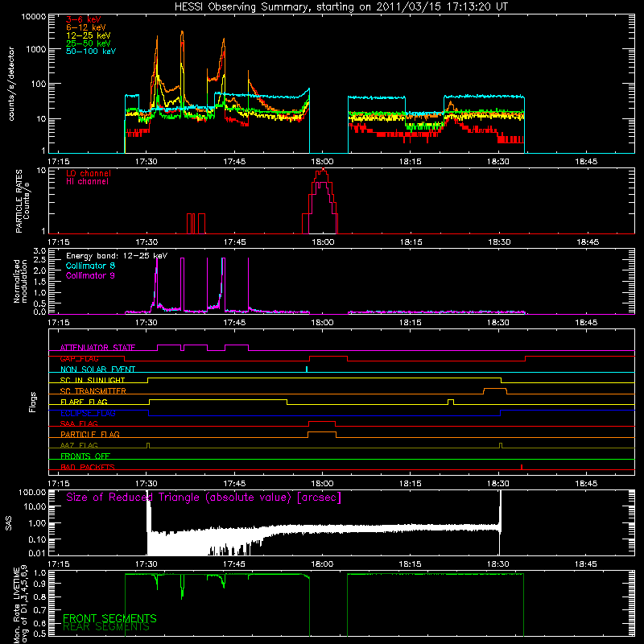The width and height of the screenshot is (644, 644).
Task: Click the SAA_FLAG label
Action: (79, 423)
